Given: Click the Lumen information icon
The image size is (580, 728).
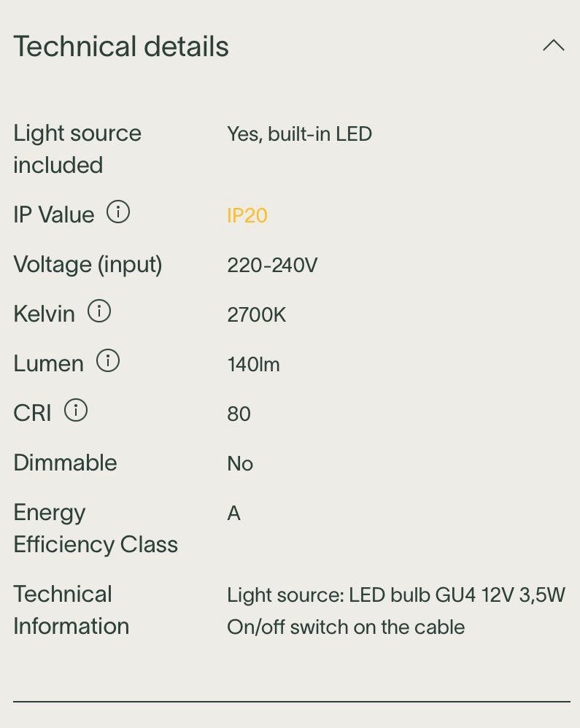Looking at the screenshot, I should (108, 361).
